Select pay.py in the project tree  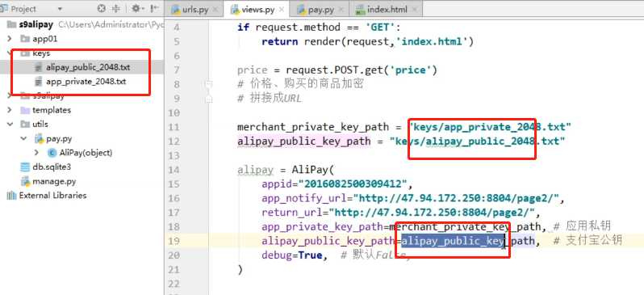pos(59,139)
